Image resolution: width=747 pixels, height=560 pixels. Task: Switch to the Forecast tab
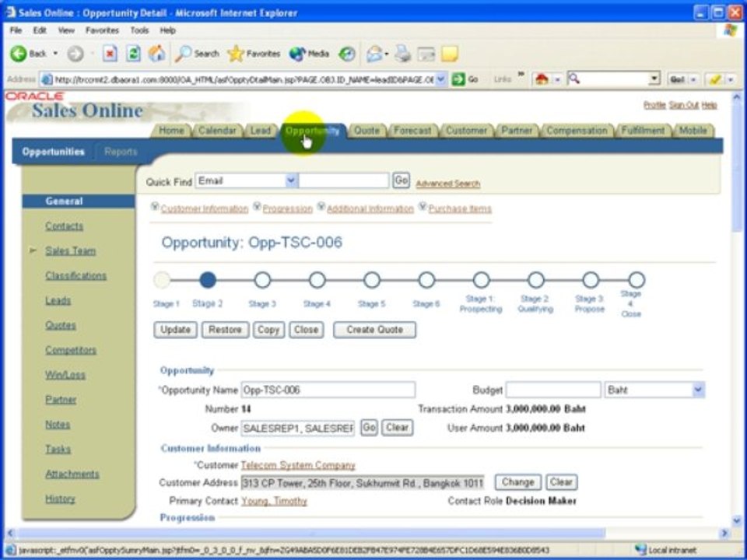412,131
